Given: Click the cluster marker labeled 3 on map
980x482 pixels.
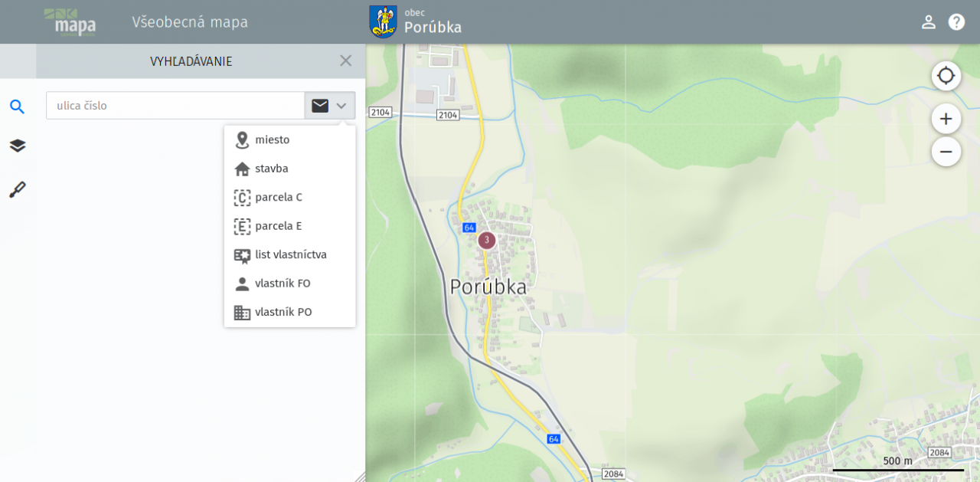Looking at the screenshot, I should [x=486, y=240].
